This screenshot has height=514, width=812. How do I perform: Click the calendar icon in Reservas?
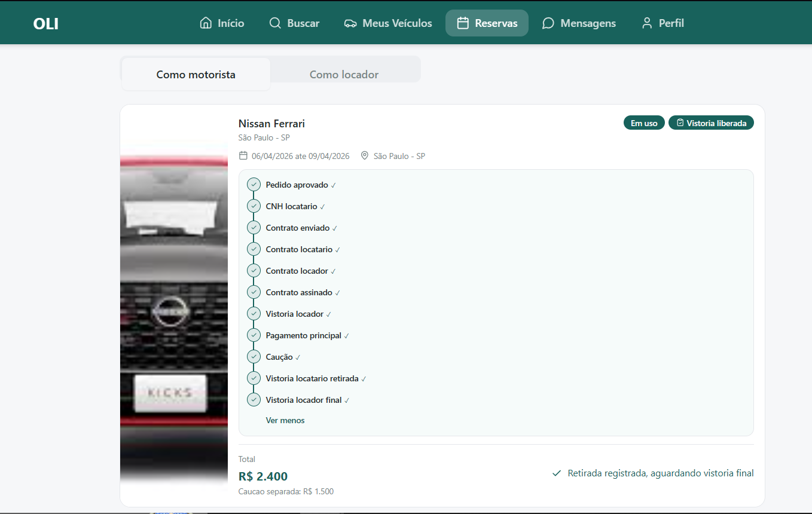click(463, 23)
